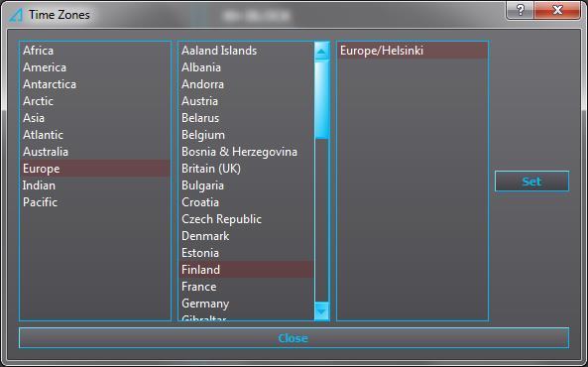The width and height of the screenshot is (588, 367).
Task: Choose Bosnia & Herzegovina entry
Action: [x=246, y=152]
